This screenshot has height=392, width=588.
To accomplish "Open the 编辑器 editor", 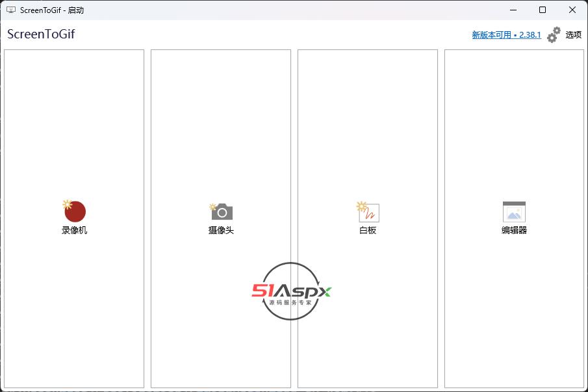I will click(x=514, y=218).
